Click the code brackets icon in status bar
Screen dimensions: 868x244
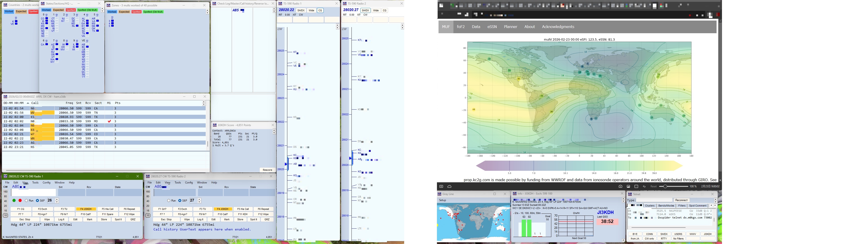pyautogui.click(x=644, y=186)
